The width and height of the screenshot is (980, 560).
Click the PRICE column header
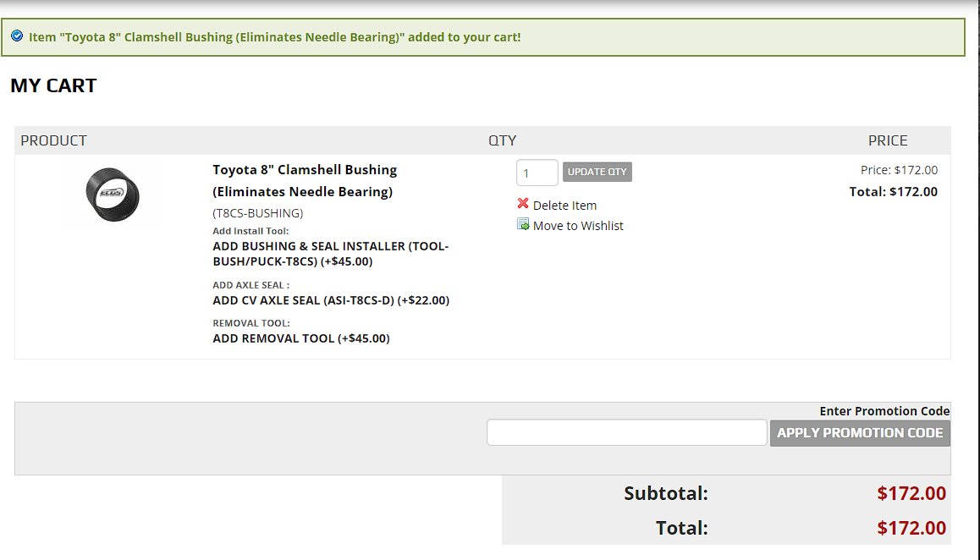(x=888, y=140)
